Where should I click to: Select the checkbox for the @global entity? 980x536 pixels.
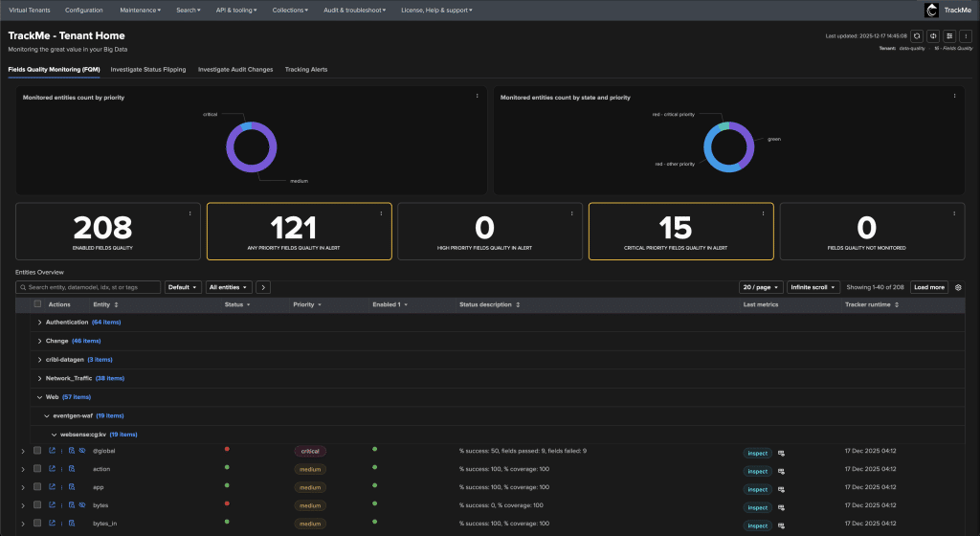coord(37,451)
